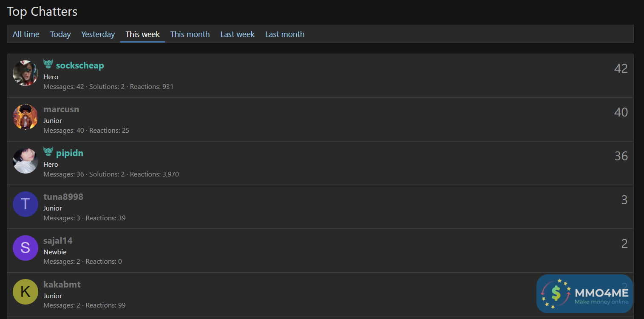Screen dimensions: 644x319
Task: Show Yesterday's top chatters
Action: click(x=98, y=34)
